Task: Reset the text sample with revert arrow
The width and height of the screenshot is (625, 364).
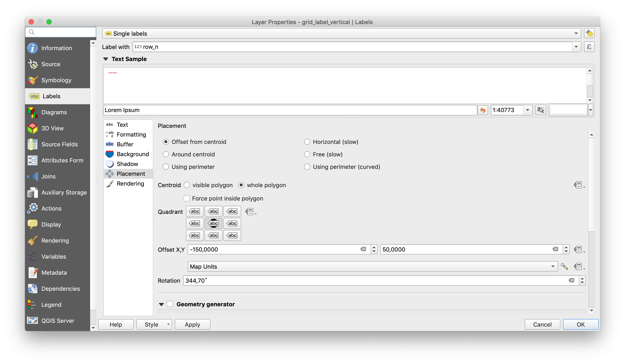Action: (483, 110)
